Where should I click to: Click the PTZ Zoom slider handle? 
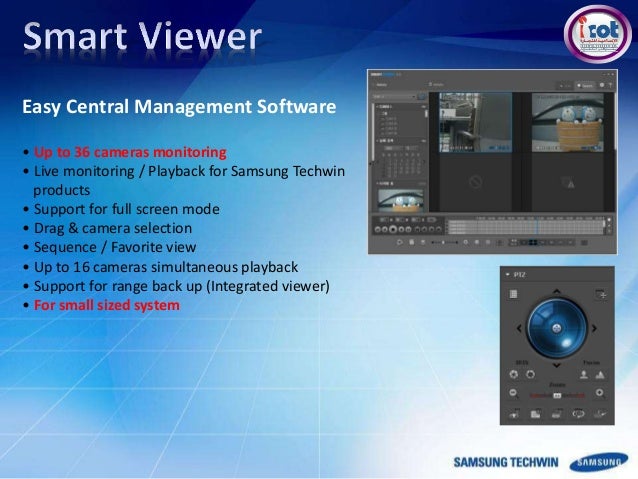[557, 396]
